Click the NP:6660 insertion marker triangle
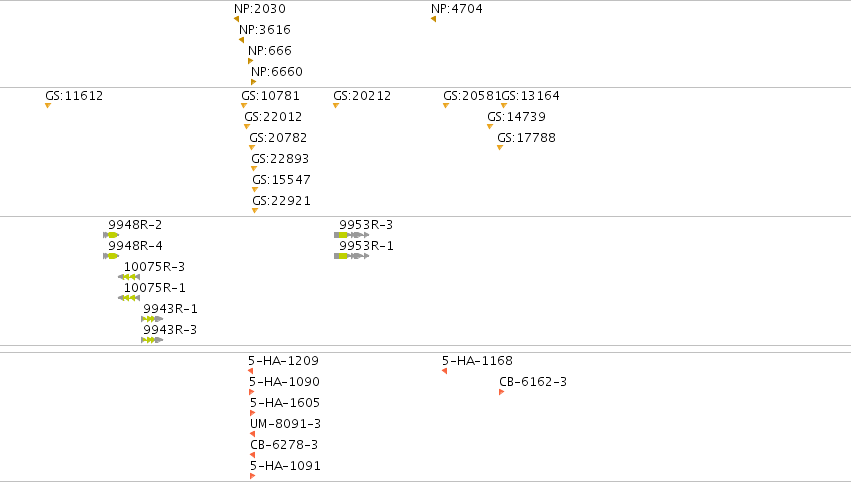The width and height of the screenshot is (851, 482). pos(253,83)
